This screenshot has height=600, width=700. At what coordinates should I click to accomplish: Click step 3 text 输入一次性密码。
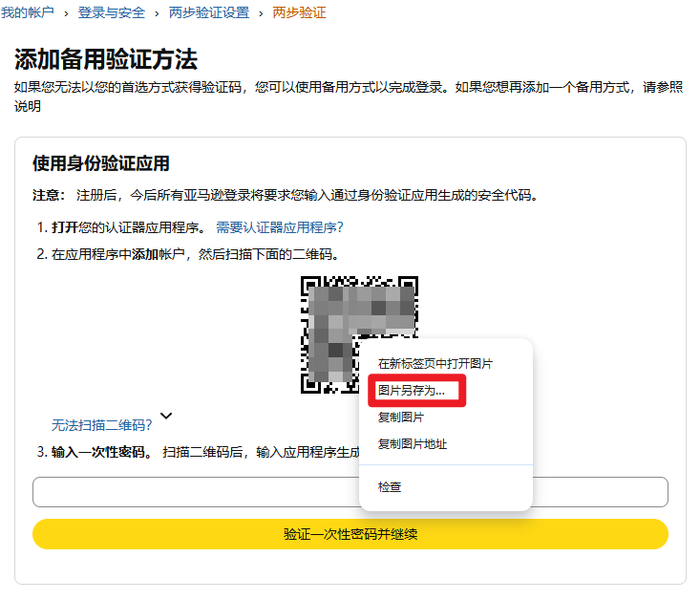click(102, 452)
